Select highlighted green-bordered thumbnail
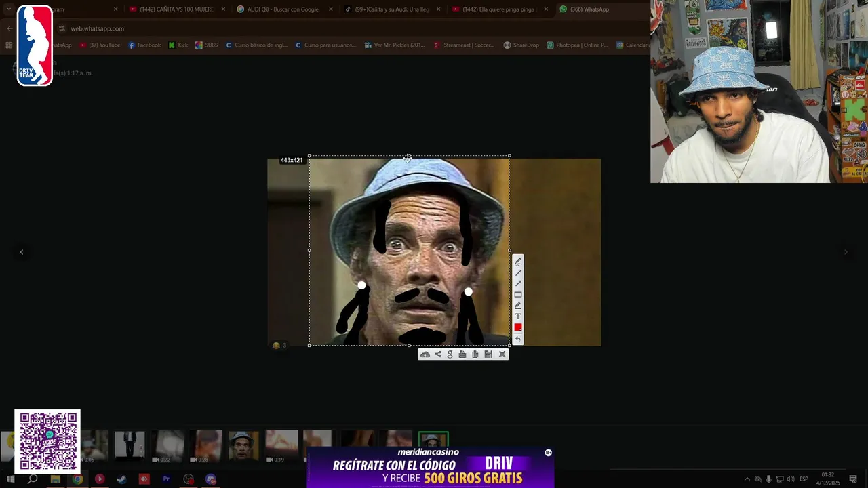Viewport: 868px width, 488px height. [433, 439]
